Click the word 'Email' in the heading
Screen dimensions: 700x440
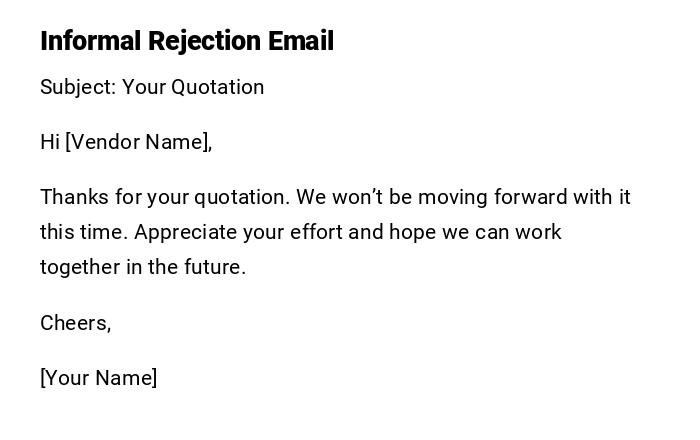click(x=301, y=41)
